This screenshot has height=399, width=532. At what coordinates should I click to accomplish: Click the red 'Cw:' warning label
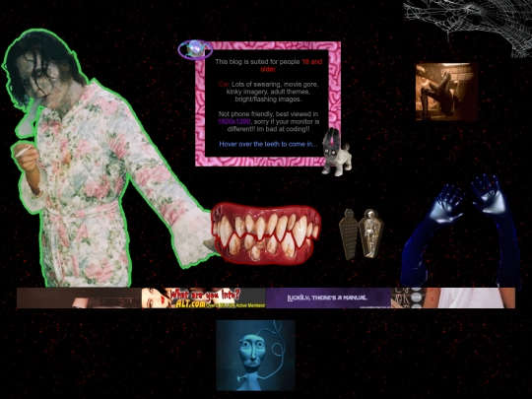(224, 84)
